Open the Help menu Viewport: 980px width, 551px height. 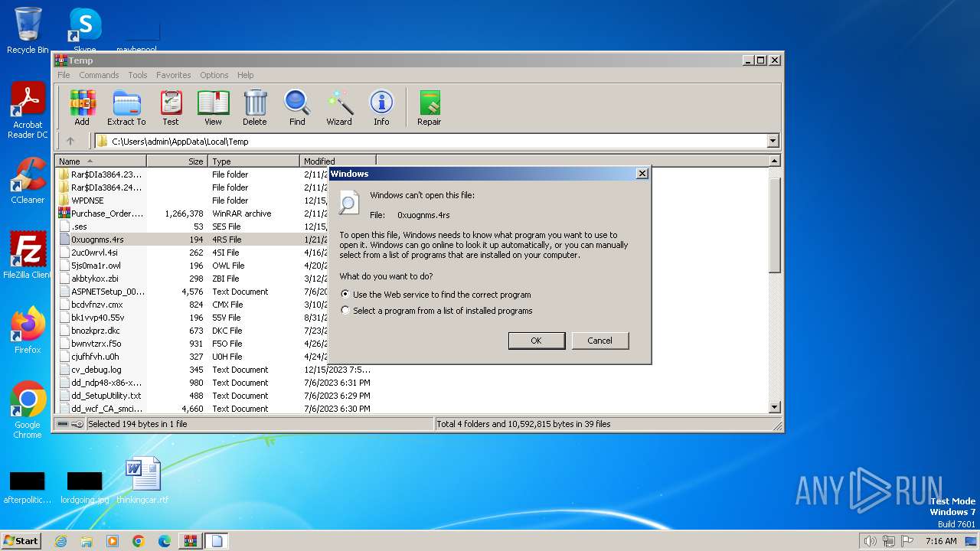click(245, 75)
